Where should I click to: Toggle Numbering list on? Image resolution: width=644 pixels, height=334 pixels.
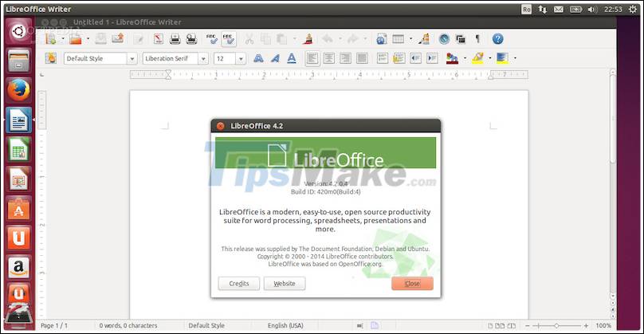(x=383, y=58)
